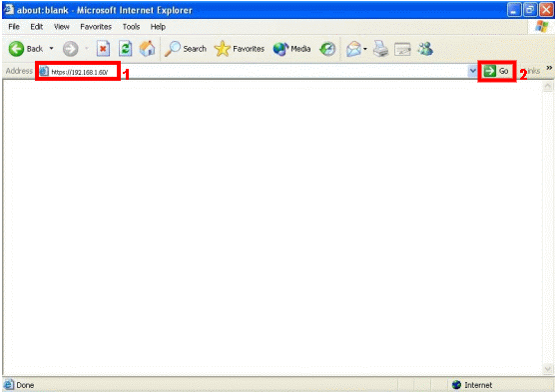Click the Edit page toolbar icon
This screenshot has height=392, width=555.
(x=403, y=49)
